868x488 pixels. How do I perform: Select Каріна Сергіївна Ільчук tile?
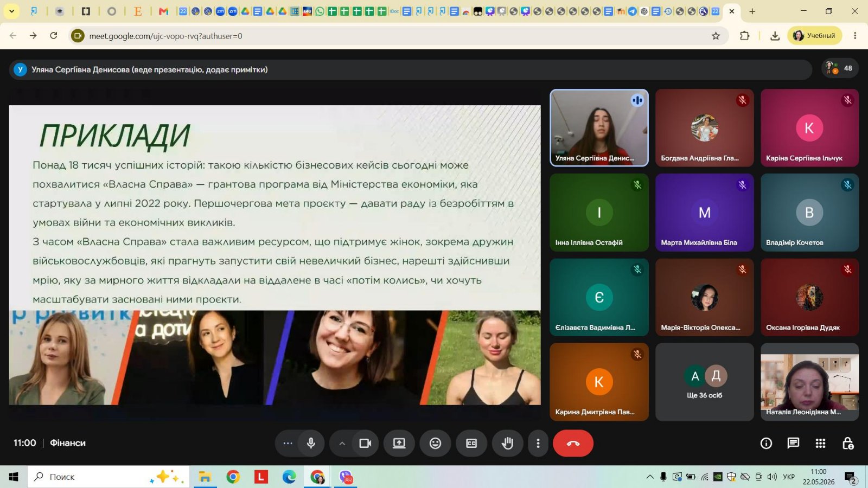(x=809, y=128)
